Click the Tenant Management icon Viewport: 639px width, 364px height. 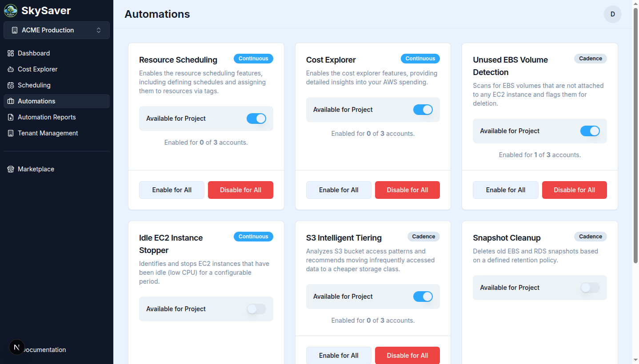coord(10,133)
